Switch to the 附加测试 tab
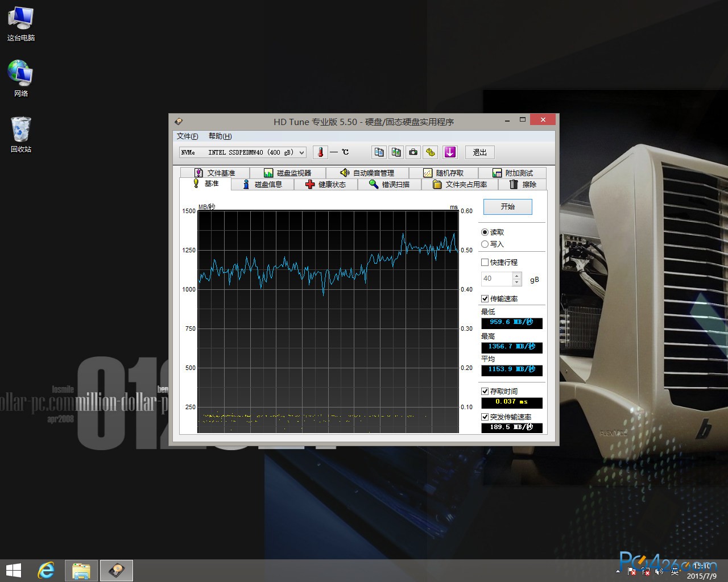This screenshot has width=728, height=582. [512, 173]
